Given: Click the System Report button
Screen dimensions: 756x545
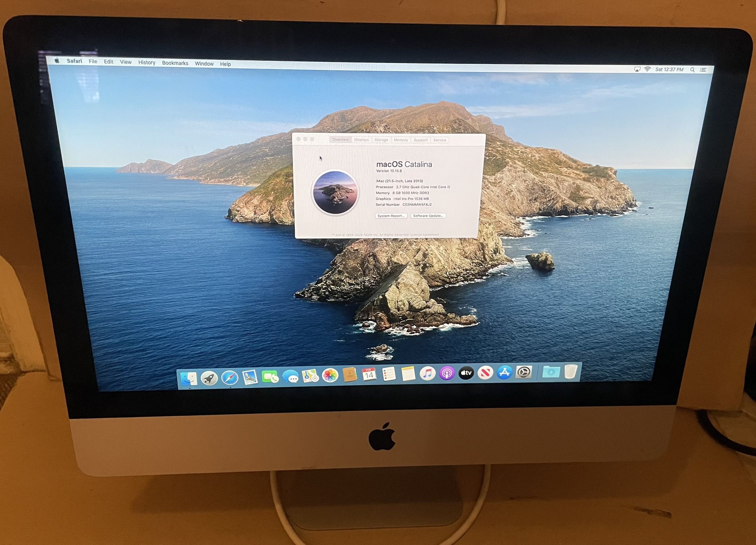Looking at the screenshot, I should click(391, 216).
